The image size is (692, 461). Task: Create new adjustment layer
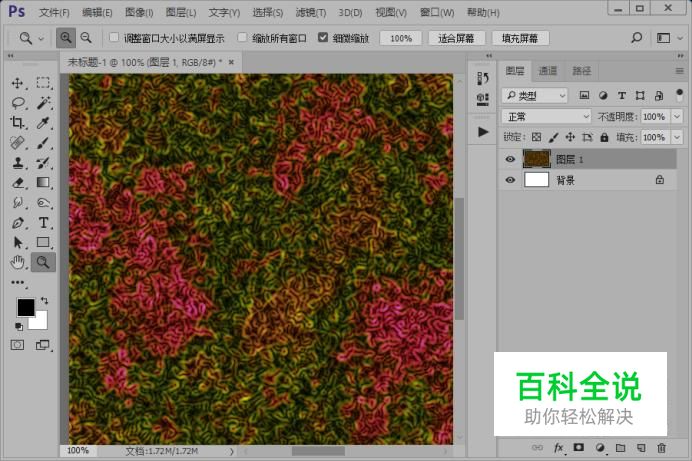[599, 448]
